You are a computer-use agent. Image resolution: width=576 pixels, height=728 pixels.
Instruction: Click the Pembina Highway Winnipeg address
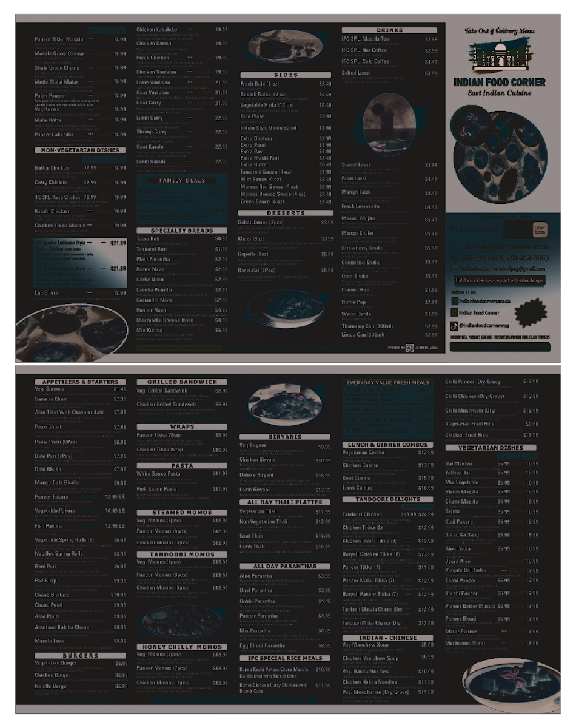[505, 248]
